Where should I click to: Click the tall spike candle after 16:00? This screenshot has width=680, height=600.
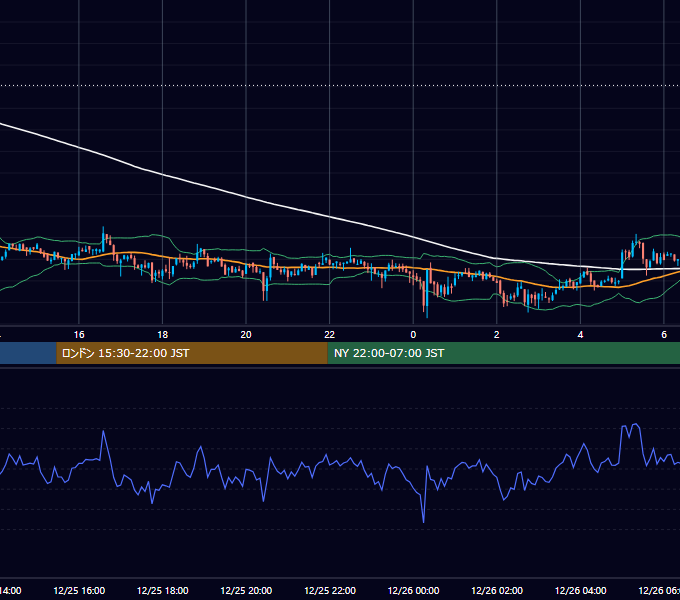click(x=103, y=239)
